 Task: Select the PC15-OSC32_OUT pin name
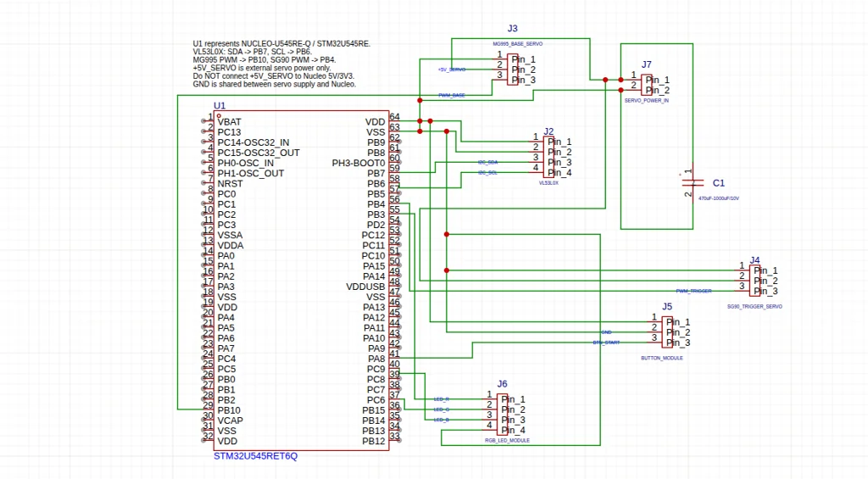point(259,153)
